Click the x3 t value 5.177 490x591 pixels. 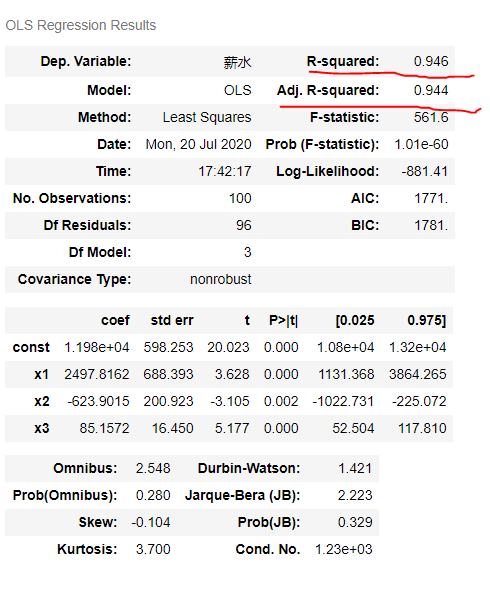pos(232,429)
